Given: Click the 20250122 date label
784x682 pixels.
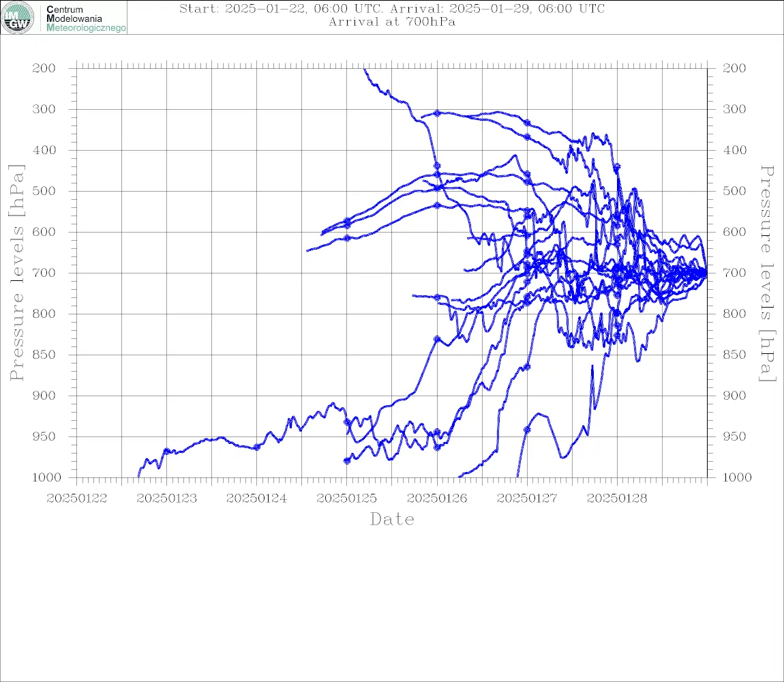Looking at the screenshot, I should [76, 499].
